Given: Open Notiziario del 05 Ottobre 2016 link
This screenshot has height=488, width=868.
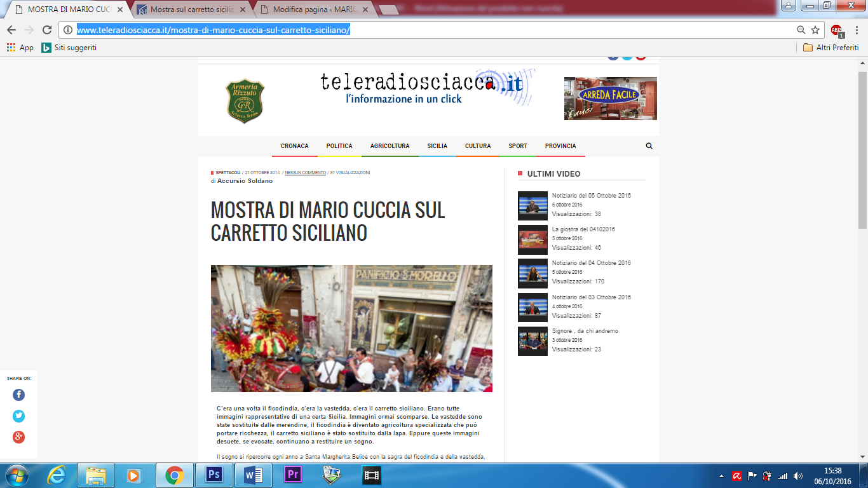Looking at the screenshot, I should coord(592,196).
